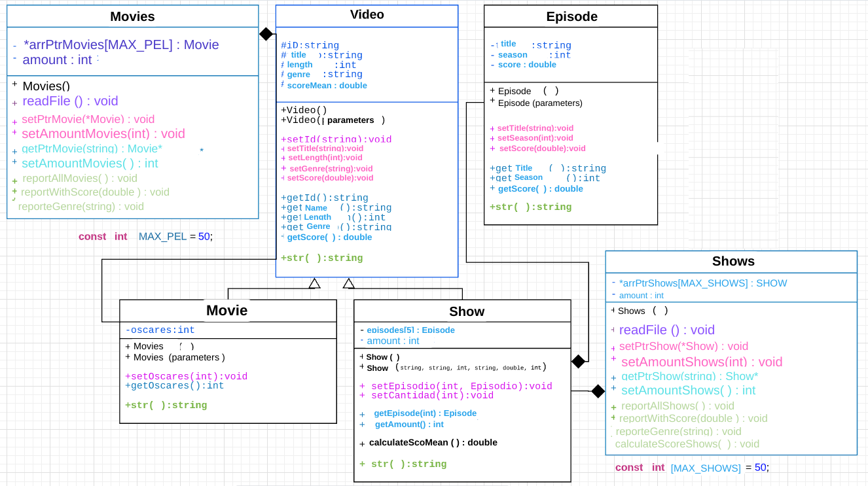868x486 pixels.
Task: Select 'setScore(double):void' in Video class
Action: coord(330,178)
